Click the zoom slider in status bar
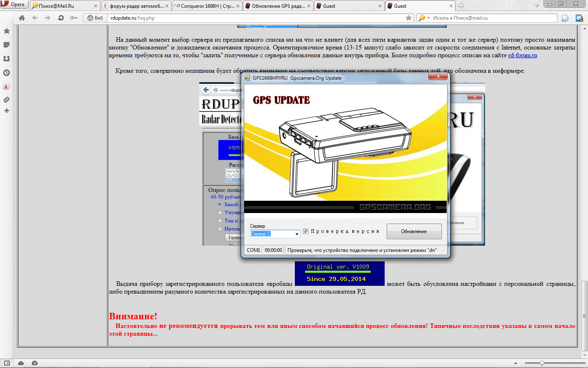The width and height of the screenshot is (588, 368). [x=541, y=363]
